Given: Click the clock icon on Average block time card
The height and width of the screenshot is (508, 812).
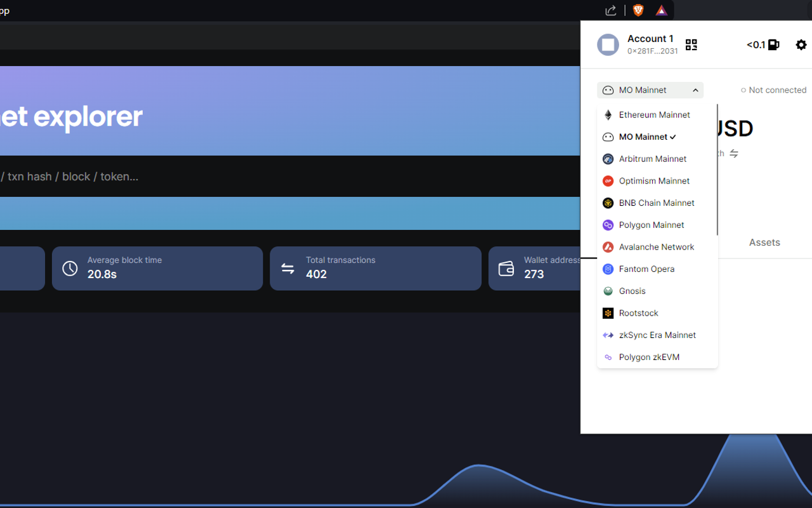Looking at the screenshot, I should tap(70, 269).
